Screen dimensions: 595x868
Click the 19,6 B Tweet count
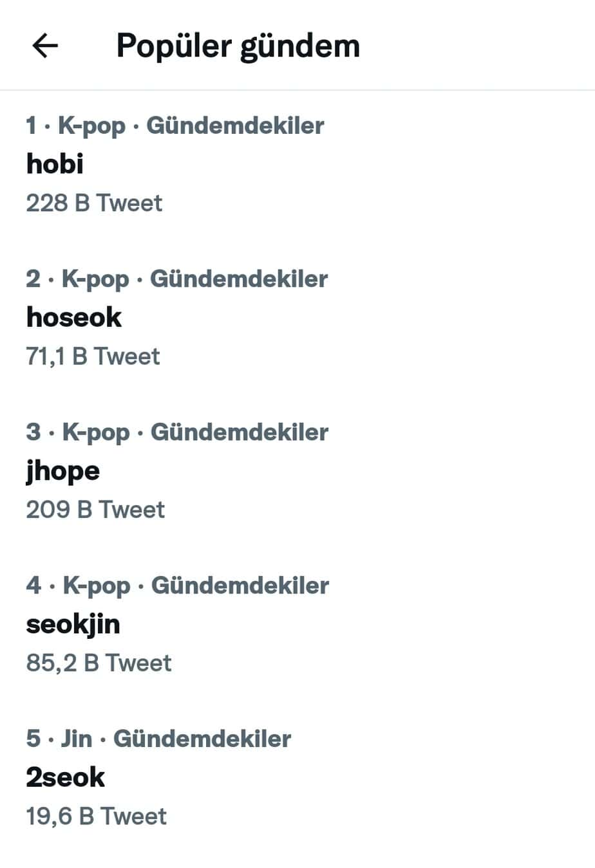tap(96, 816)
